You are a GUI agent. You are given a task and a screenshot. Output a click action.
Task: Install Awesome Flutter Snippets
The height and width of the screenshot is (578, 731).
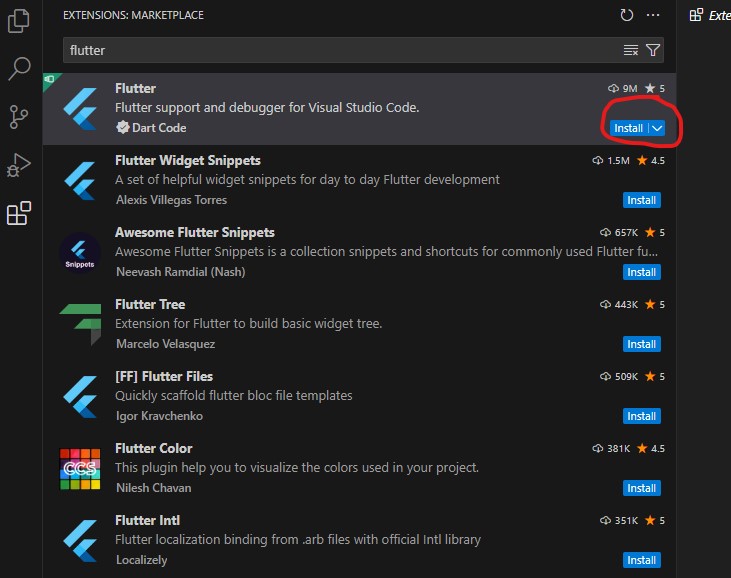[641, 272]
